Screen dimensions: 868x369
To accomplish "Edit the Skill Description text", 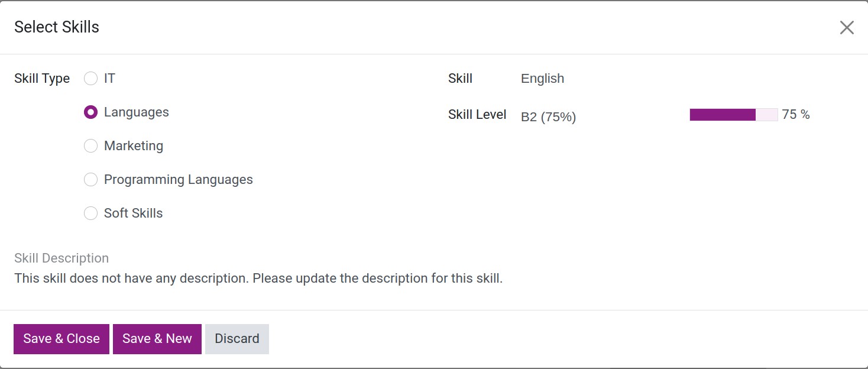I will 259,278.
